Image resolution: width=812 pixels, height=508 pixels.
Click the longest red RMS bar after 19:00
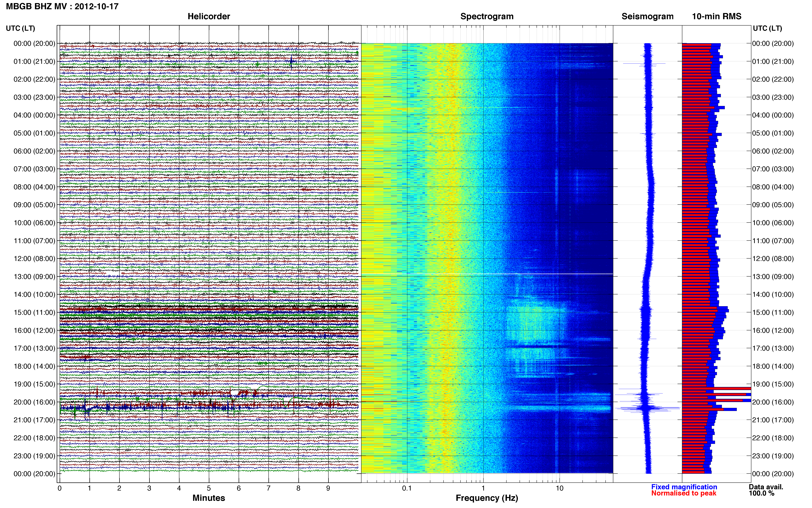[716, 388]
